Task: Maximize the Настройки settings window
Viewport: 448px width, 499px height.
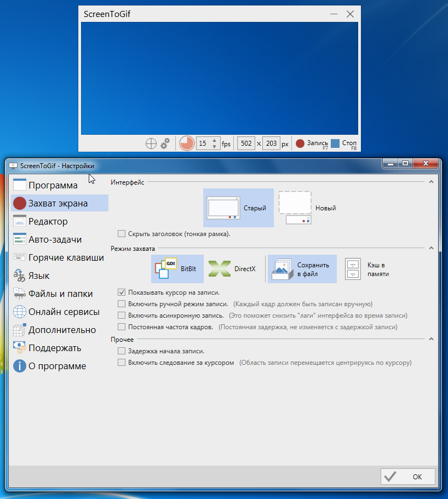Action: click(x=405, y=163)
